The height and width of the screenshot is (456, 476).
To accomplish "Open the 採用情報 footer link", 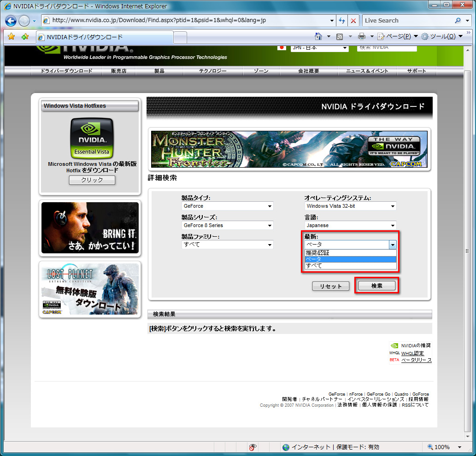I will (x=418, y=399).
